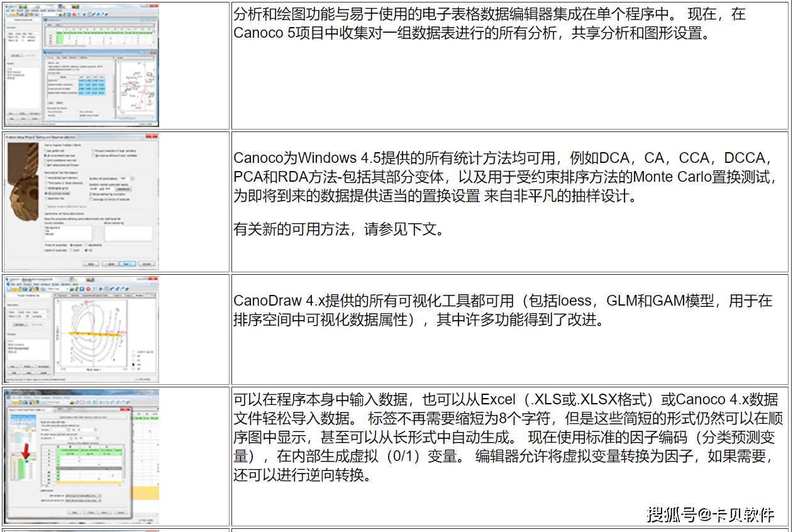Switch to the first tab in the Summary dialog
793x532 pixels.
click(52, 57)
